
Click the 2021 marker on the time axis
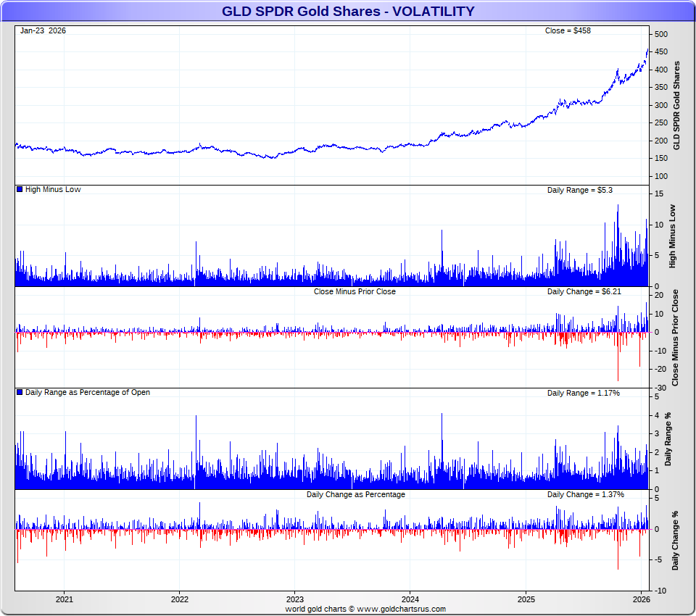point(64,599)
